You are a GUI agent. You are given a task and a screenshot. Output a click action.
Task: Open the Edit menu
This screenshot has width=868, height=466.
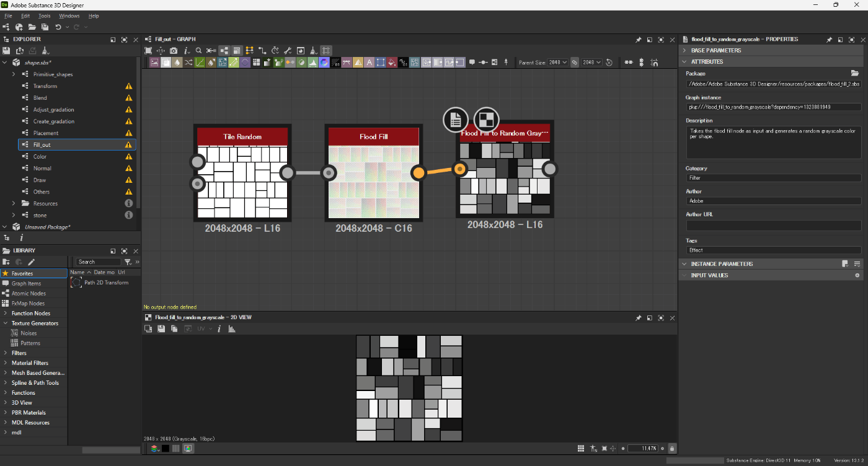pyautogui.click(x=25, y=15)
